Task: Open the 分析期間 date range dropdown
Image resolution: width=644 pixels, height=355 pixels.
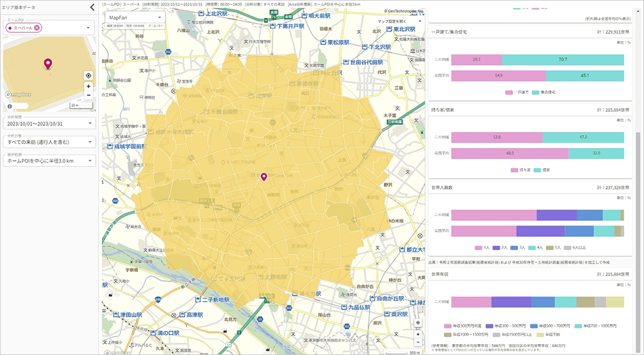Action: (x=48, y=123)
